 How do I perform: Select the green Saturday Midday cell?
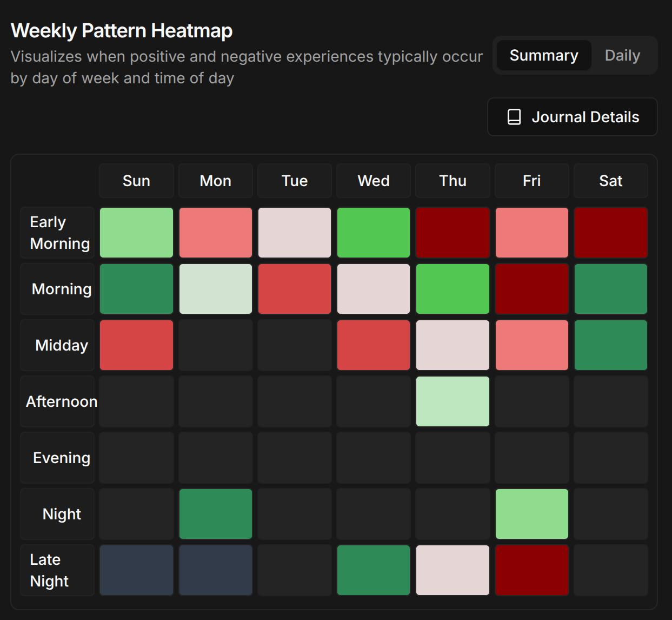pyautogui.click(x=610, y=345)
